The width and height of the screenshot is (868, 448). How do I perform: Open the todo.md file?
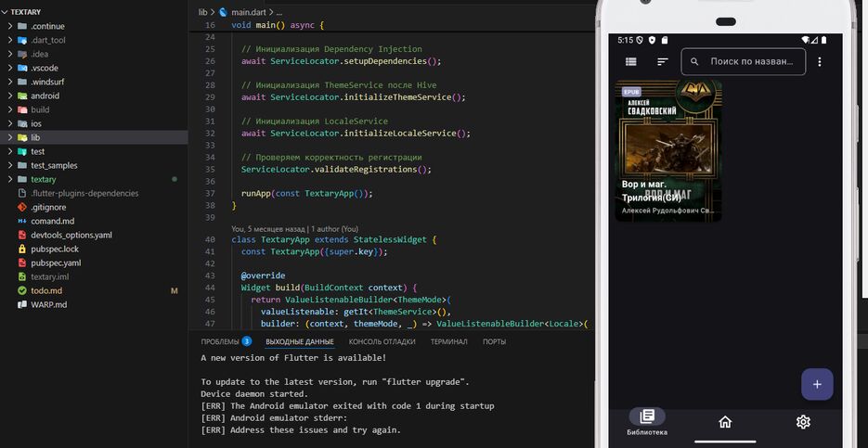pos(45,290)
